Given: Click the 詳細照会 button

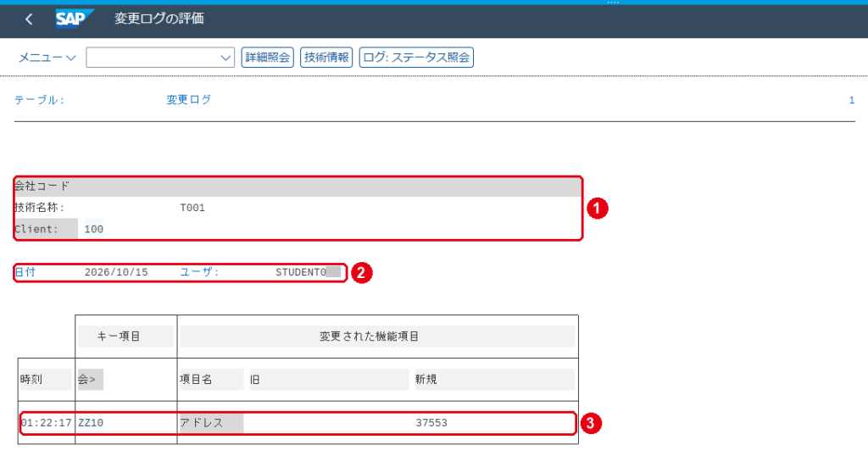Looking at the screenshot, I should [267, 58].
